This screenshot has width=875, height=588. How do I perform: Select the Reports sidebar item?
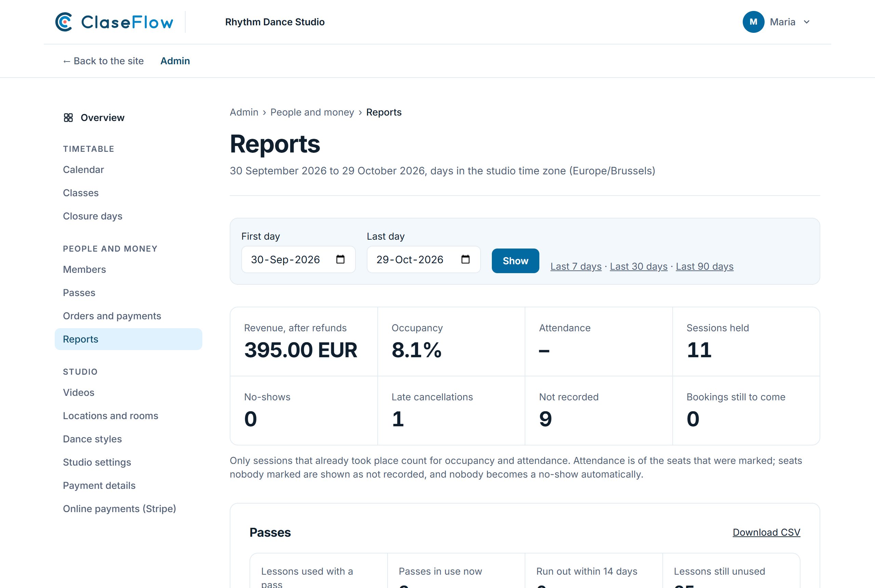pos(128,339)
